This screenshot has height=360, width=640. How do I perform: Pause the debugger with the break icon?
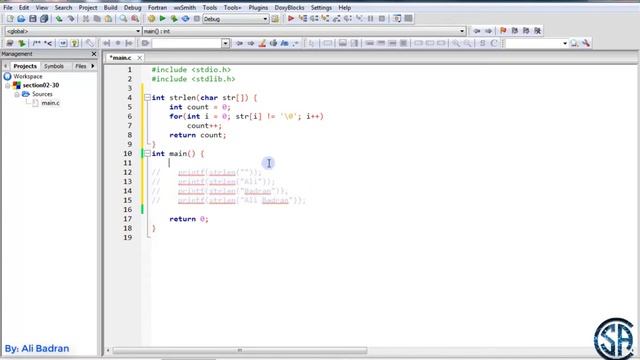point(371,19)
